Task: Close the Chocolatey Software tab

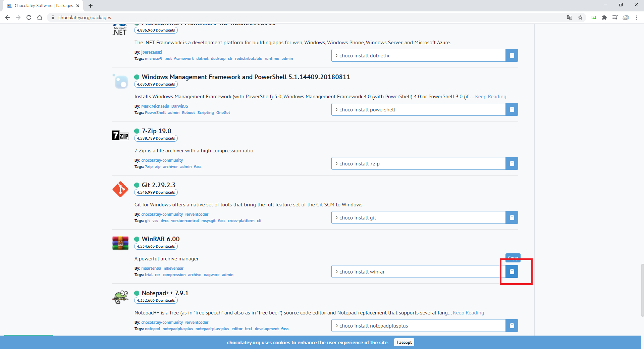Action: coord(78,6)
